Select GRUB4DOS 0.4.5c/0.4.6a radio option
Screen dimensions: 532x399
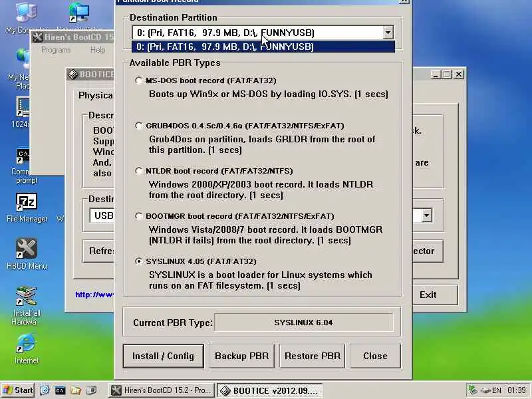(x=138, y=126)
